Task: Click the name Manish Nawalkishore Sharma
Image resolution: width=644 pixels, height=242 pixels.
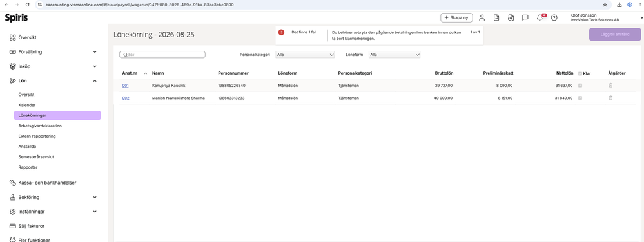Action: click(179, 98)
